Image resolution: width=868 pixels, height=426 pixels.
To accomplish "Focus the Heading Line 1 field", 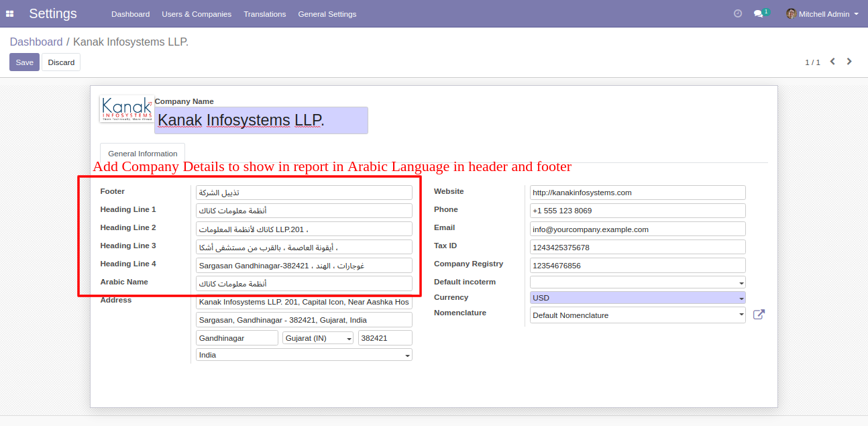I will coord(304,211).
